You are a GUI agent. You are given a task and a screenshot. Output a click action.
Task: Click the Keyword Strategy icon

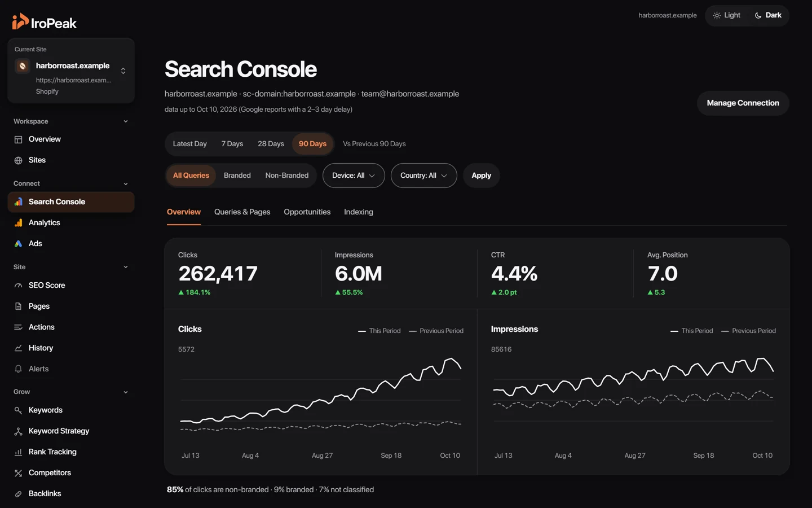(18, 431)
